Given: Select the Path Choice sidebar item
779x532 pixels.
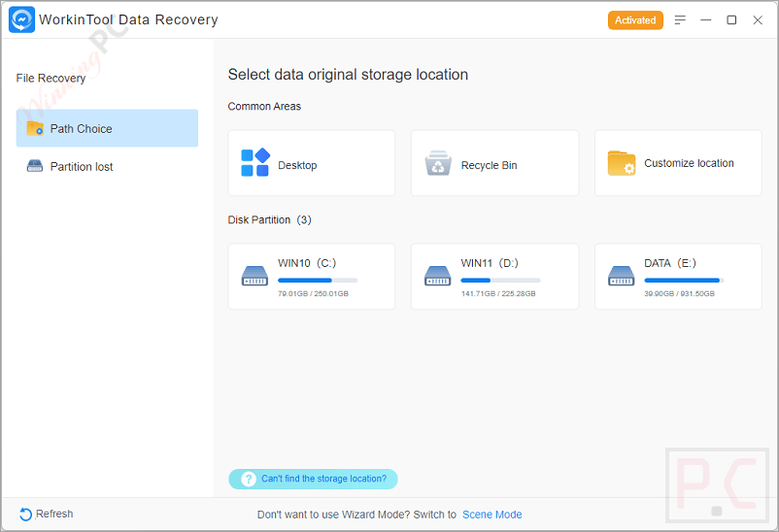Looking at the screenshot, I should tap(107, 128).
